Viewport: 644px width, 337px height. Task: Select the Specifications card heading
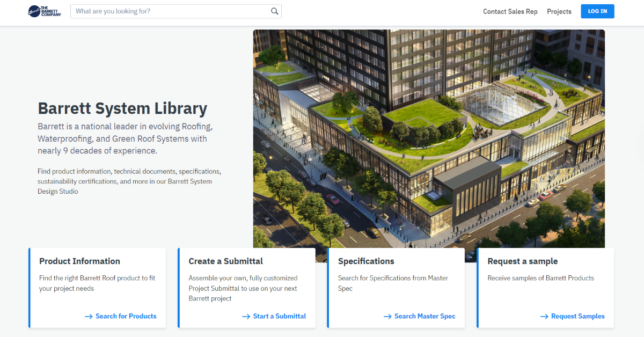click(x=366, y=261)
